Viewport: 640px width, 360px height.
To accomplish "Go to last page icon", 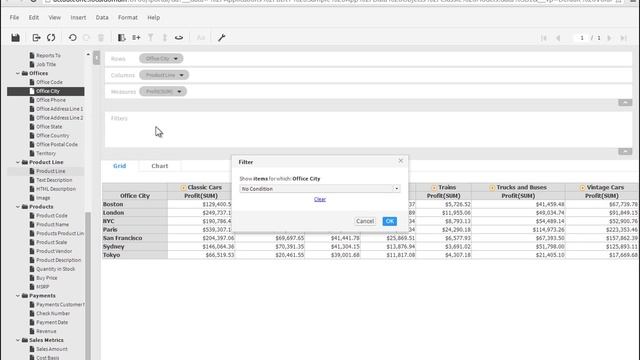I will (623, 38).
